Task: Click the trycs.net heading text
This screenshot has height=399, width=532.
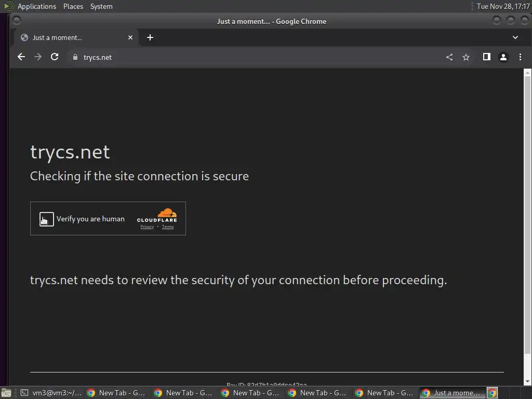Action: 70,152
